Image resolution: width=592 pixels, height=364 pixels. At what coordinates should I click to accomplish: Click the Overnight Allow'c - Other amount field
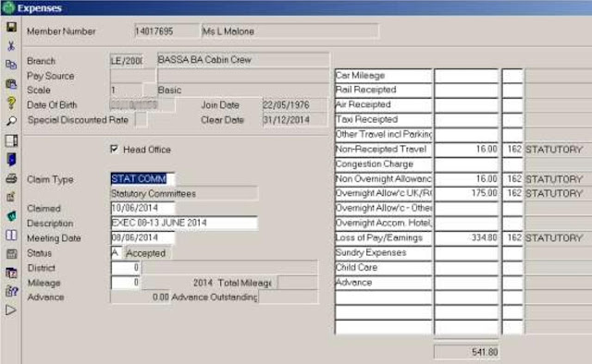(x=466, y=208)
